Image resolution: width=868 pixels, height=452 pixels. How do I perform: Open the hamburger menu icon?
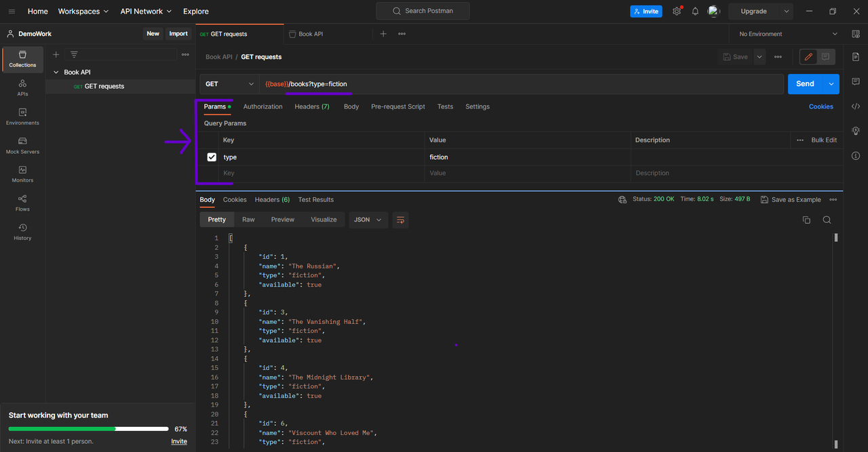[12, 12]
